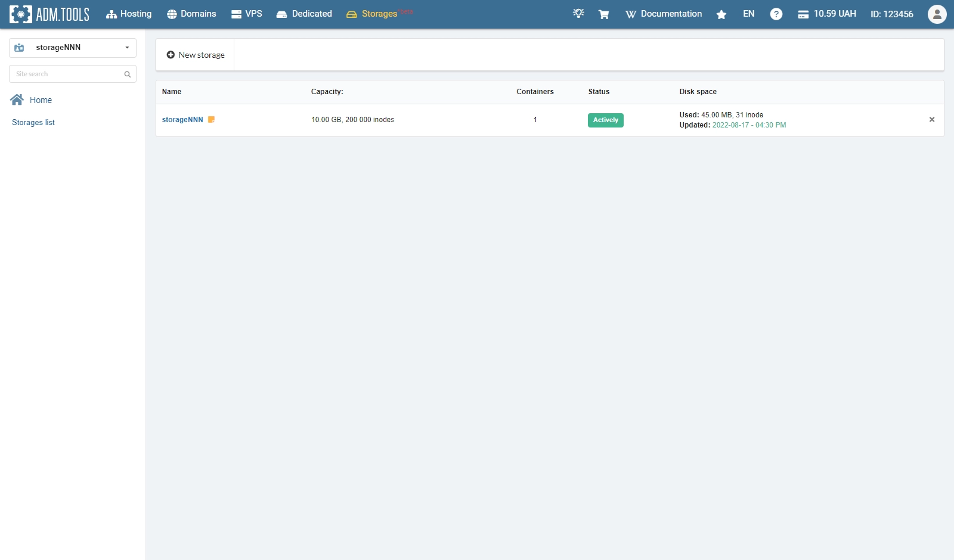Image resolution: width=954 pixels, height=560 pixels.
Task: Click the site search magnifier icon
Action: pos(127,74)
